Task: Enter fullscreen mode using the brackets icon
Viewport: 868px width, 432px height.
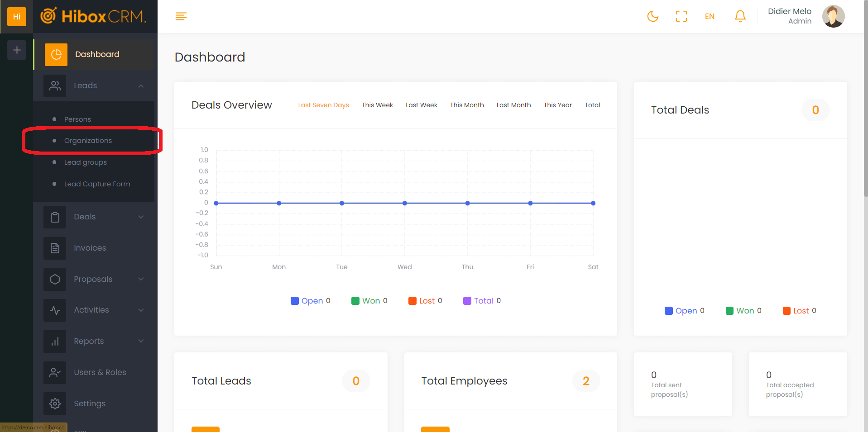Action: (x=681, y=17)
